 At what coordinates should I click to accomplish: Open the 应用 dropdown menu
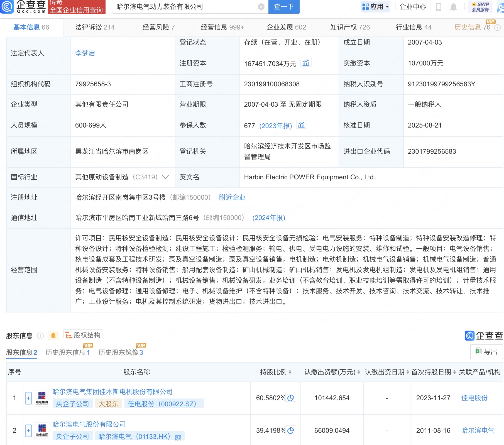click(x=376, y=7)
